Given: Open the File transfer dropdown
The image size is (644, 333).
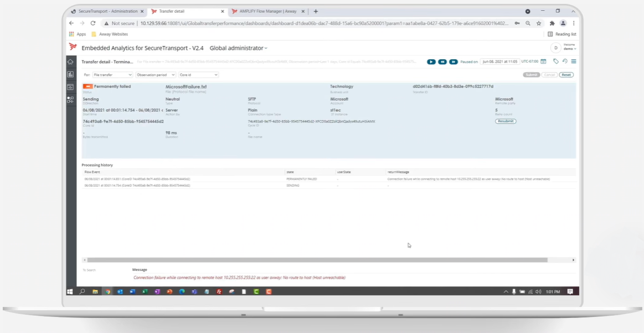Looking at the screenshot, I should (112, 75).
